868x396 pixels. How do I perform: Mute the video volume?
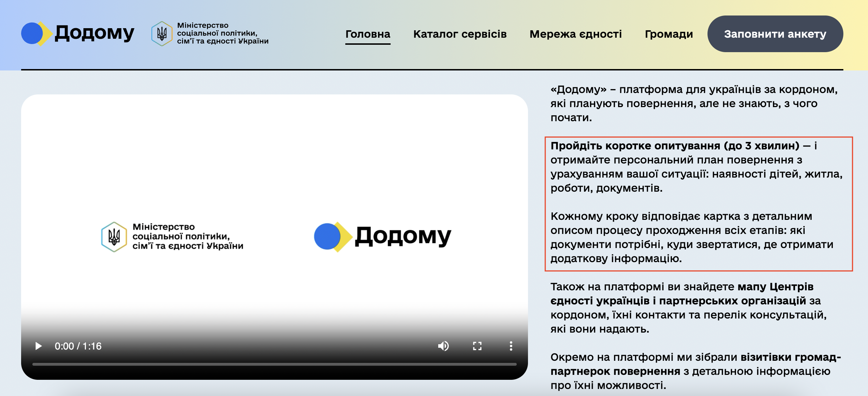[x=443, y=346]
